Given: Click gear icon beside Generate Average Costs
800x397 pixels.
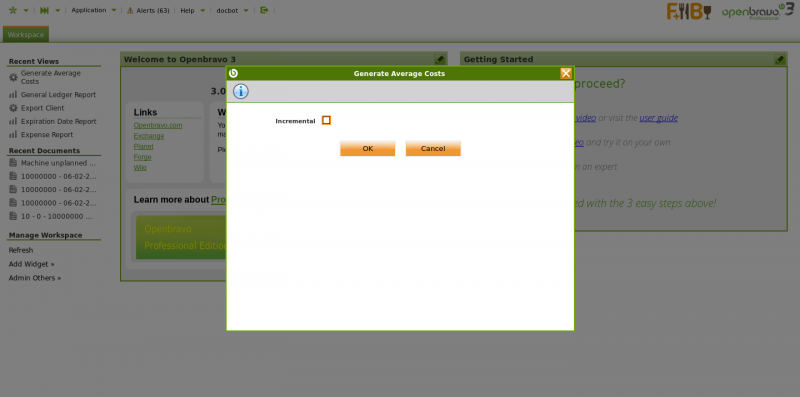Looking at the screenshot, I should click(x=13, y=78).
